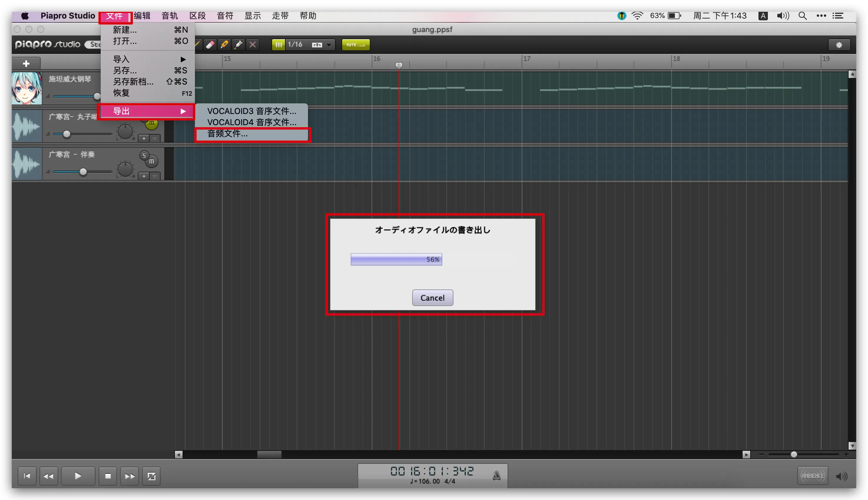Open the 1/16 quantize dropdown arrow
This screenshot has height=500, width=868.
pos(329,45)
